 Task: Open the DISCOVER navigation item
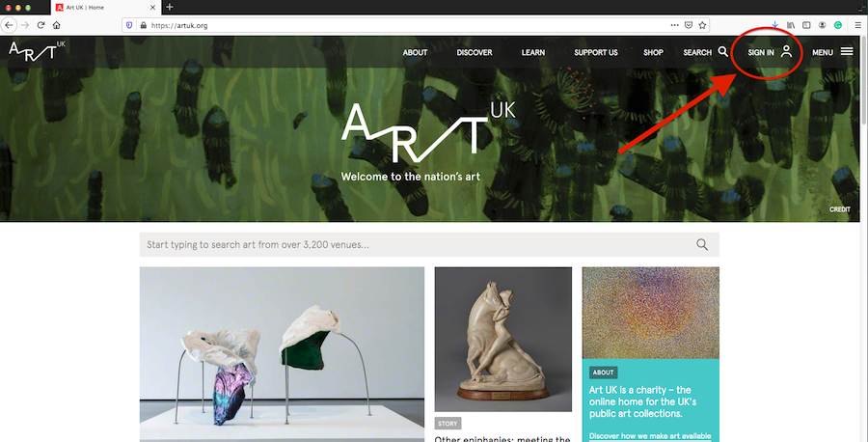coord(475,53)
